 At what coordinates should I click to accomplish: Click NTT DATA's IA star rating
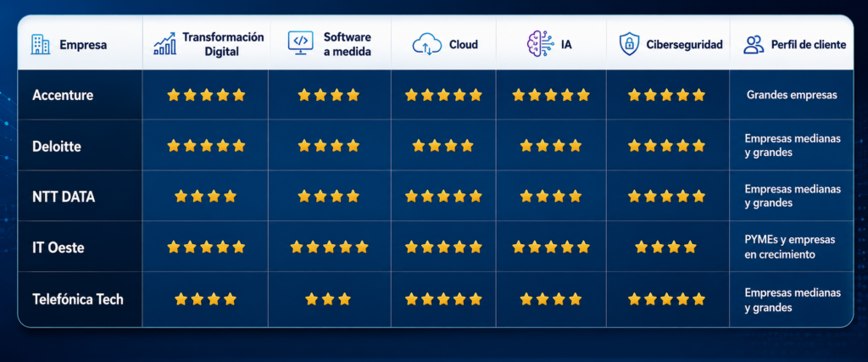pyautogui.click(x=551, y=197)
